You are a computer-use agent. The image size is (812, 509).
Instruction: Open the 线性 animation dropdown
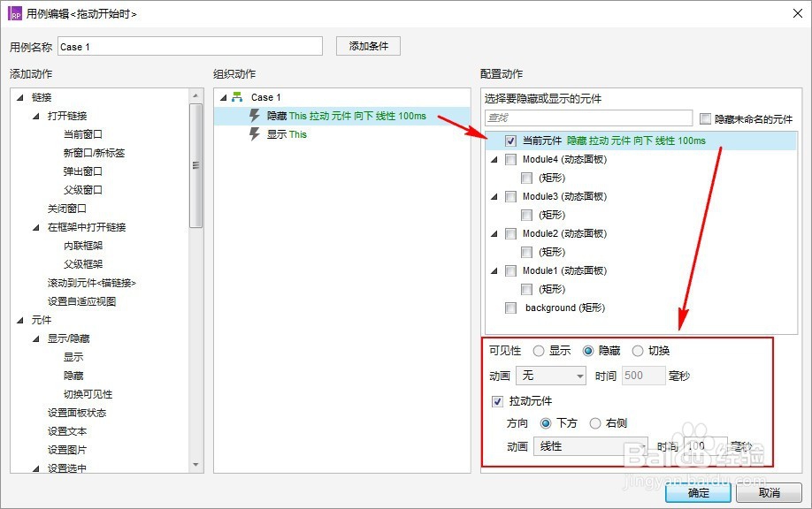pyautogui.click(x=590, y=446)
